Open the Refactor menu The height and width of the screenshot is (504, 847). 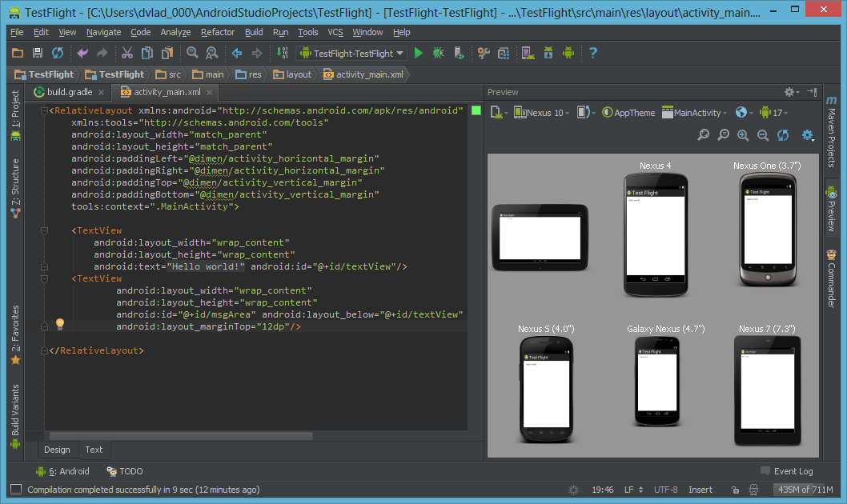pos(218,32)
